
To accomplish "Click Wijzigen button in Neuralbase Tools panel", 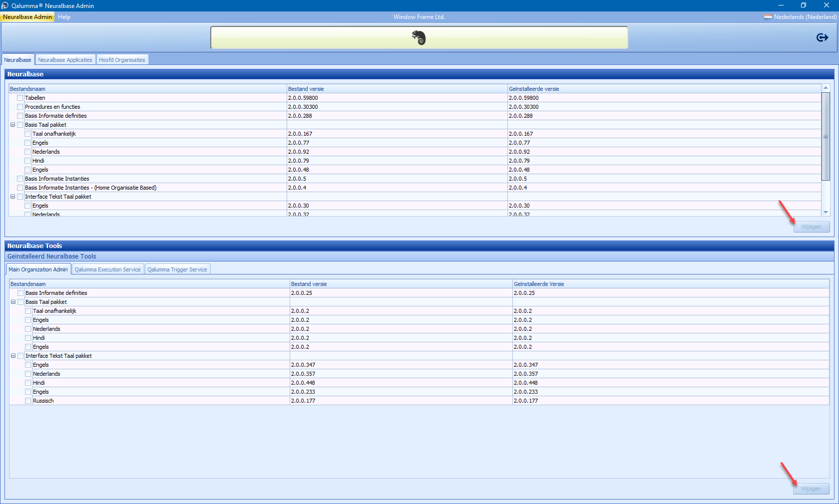I will (x=811, y=489).
